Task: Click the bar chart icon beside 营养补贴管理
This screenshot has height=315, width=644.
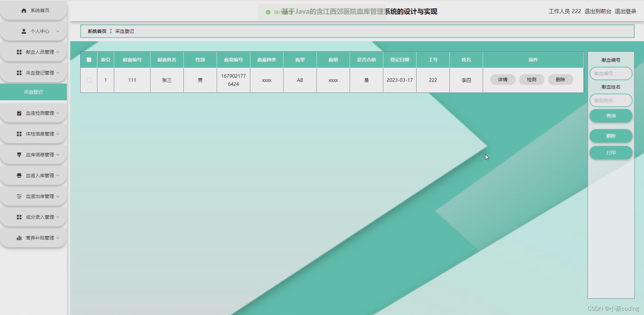Action: (19, 238)
